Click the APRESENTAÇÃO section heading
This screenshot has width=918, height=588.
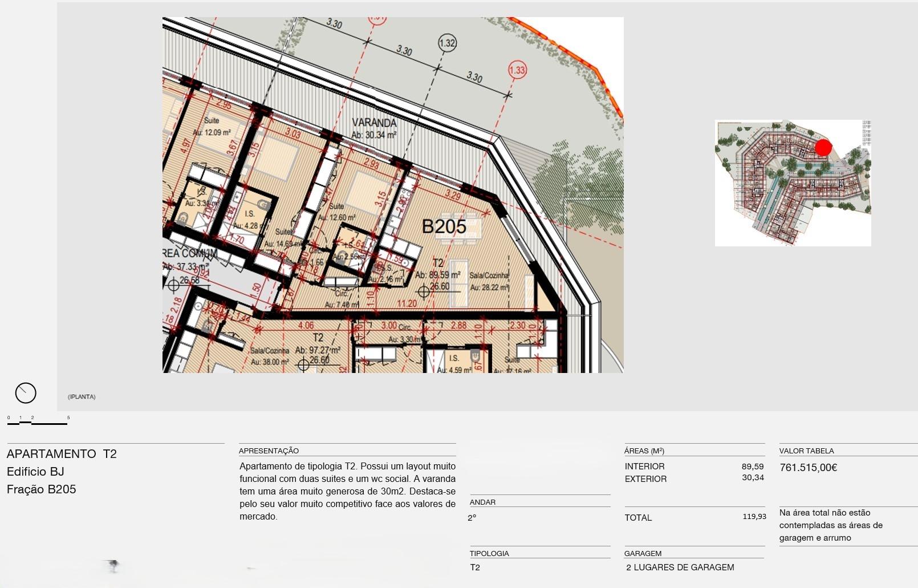click(269, 451)
